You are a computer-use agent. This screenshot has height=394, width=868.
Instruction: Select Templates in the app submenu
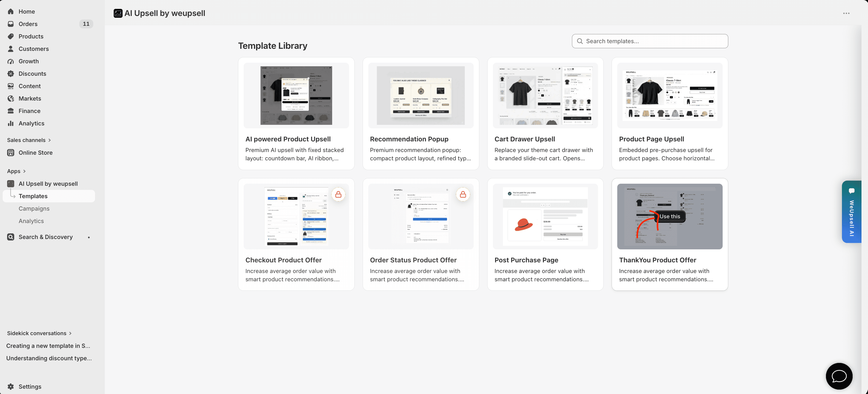point(49,196)
